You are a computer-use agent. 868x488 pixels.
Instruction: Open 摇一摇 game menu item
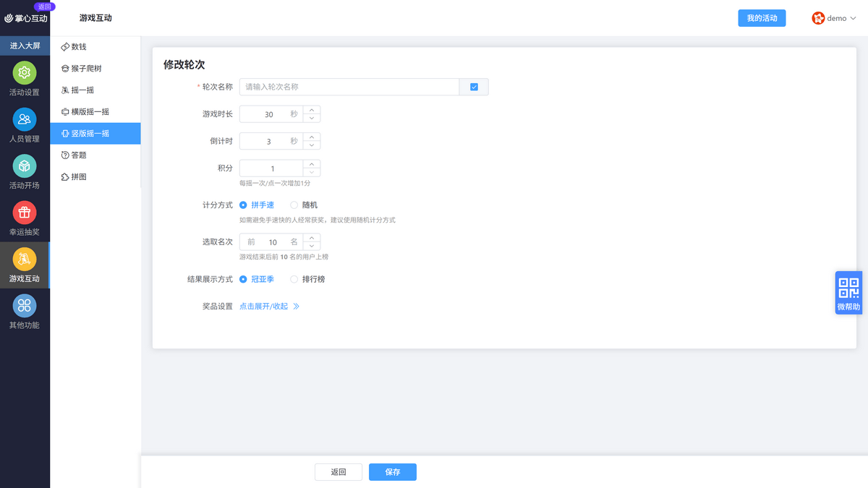(95, 90)
